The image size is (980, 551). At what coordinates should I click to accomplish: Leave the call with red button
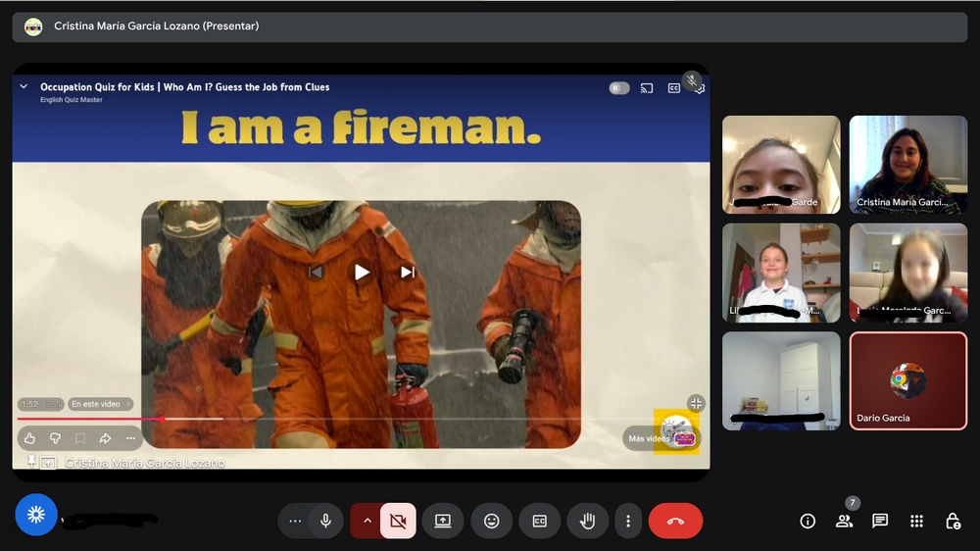(x=675, y=522)
